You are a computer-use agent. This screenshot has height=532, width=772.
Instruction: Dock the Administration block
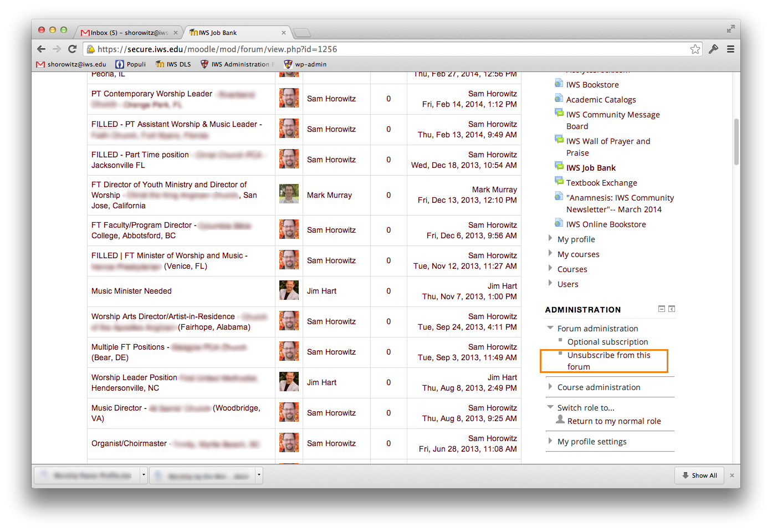(x=671, y=309)
